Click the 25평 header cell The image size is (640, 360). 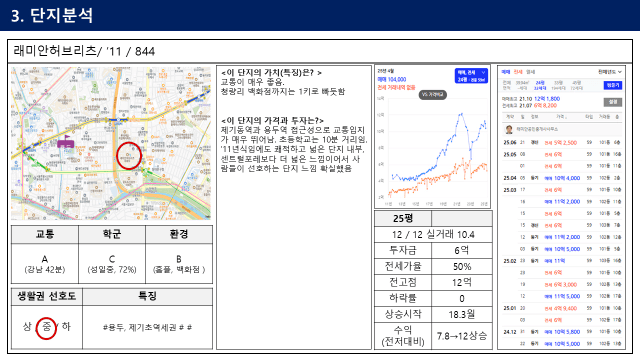(403, 219)
